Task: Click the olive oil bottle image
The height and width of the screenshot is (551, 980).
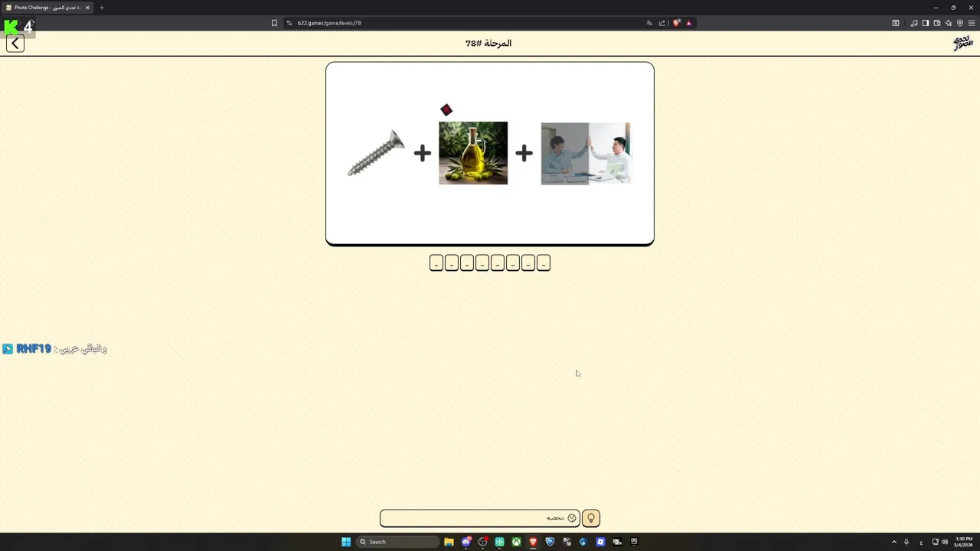Action: pos(473,153)
